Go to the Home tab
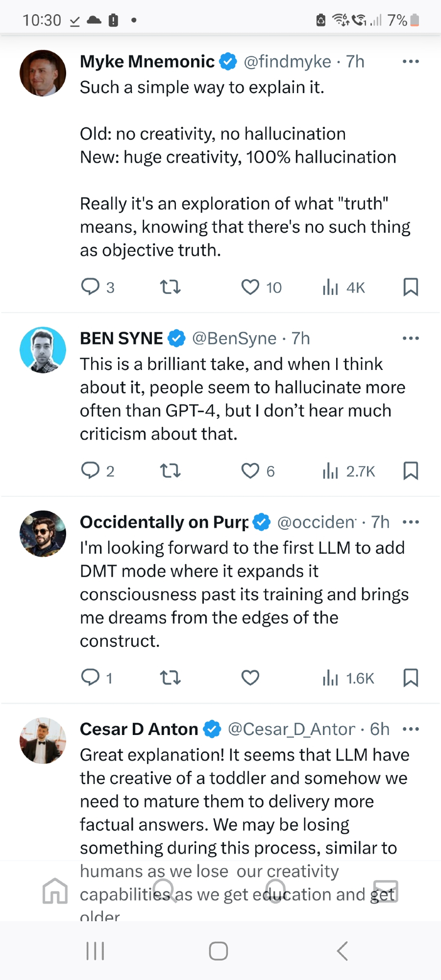 coord(55,891)
